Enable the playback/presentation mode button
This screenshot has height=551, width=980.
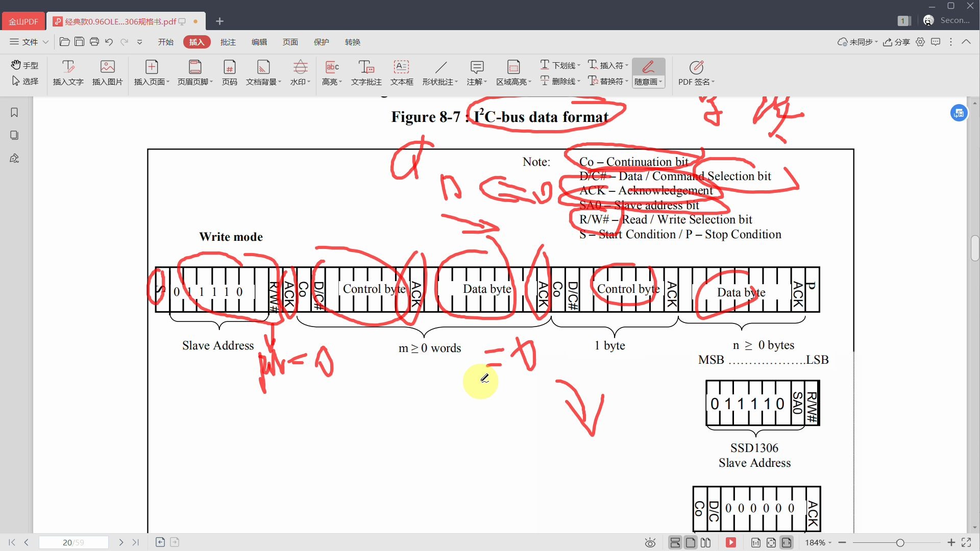click(x=731, y=542)
